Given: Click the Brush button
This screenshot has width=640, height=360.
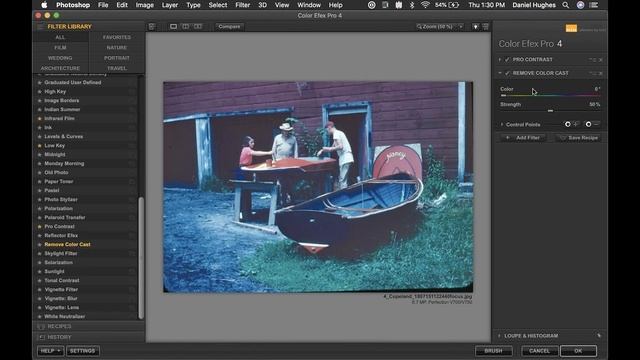Looking at the screenshot, I should click(x=493, y=351).
